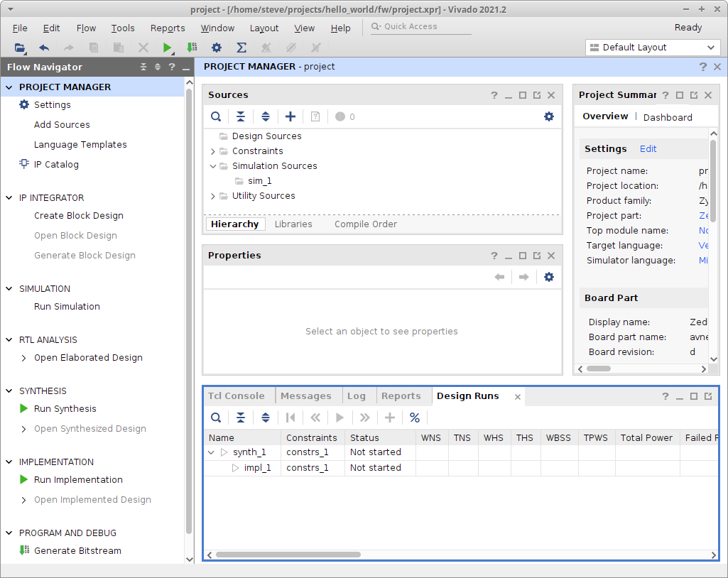Screen dimensions: 728x578
Task: Open the Reports menu
Action: (x=168, y=28)
